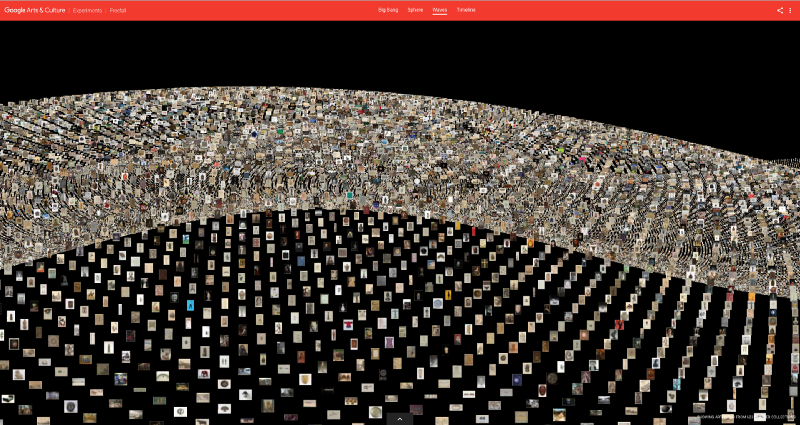800x425 pixels.
Task: Open the teal artwork tile in the wave
Action: click(350, 195)
